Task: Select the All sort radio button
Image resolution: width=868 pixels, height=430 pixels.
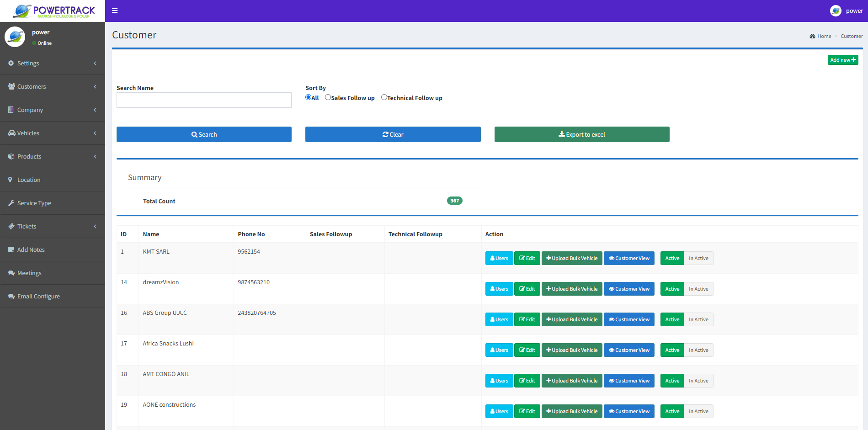Action: pos(309,97)
